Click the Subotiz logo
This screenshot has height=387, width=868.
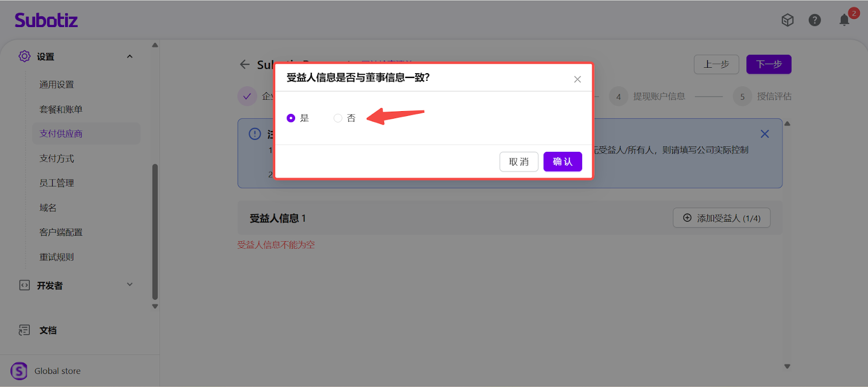point(46,21)
